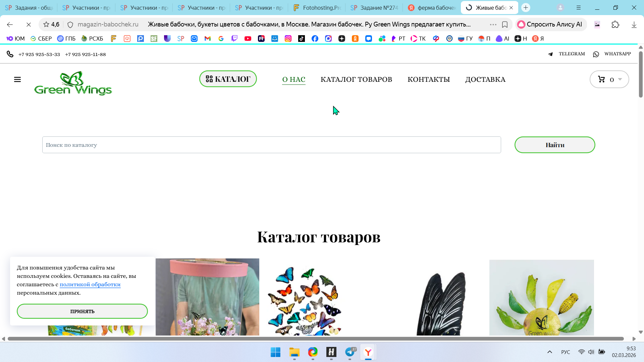This screenshot has width=644, height=362.
Task: Open page options three-dots menu
Action: [x=493, y=24]
